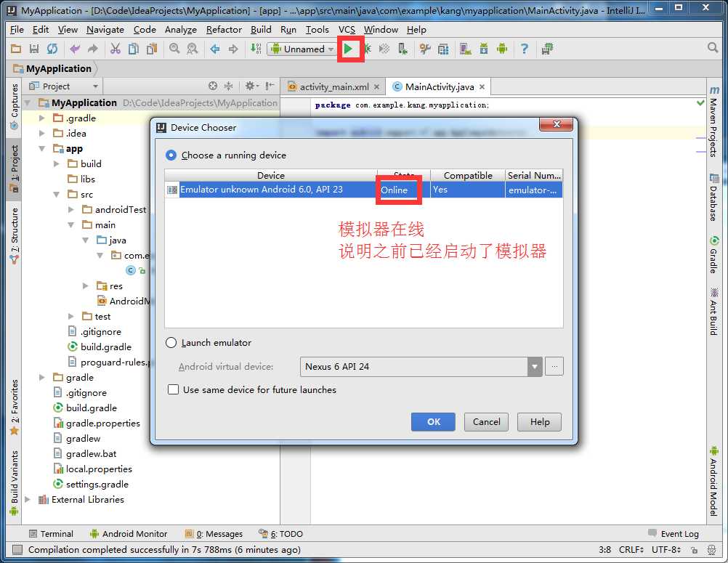Click the Paste clipboard icon
The height and width of the screenshot is (563, 728).
[x=152, y=49]
